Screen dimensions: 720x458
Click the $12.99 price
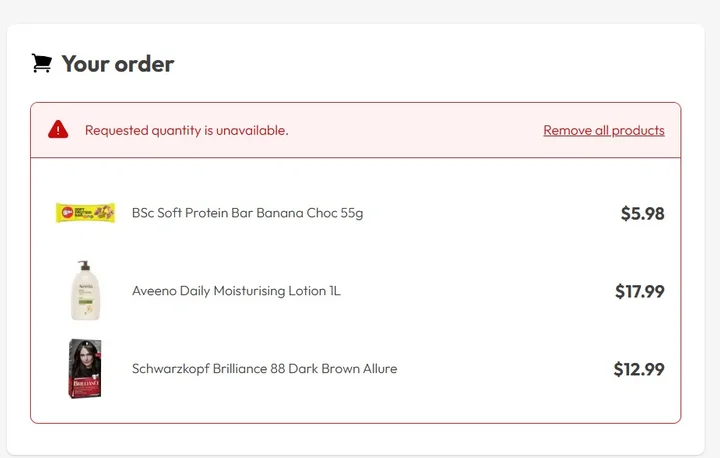[x=638, y=369]
